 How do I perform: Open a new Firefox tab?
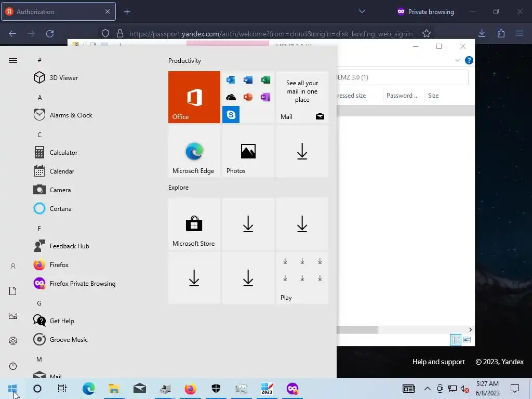pos(127,12)
